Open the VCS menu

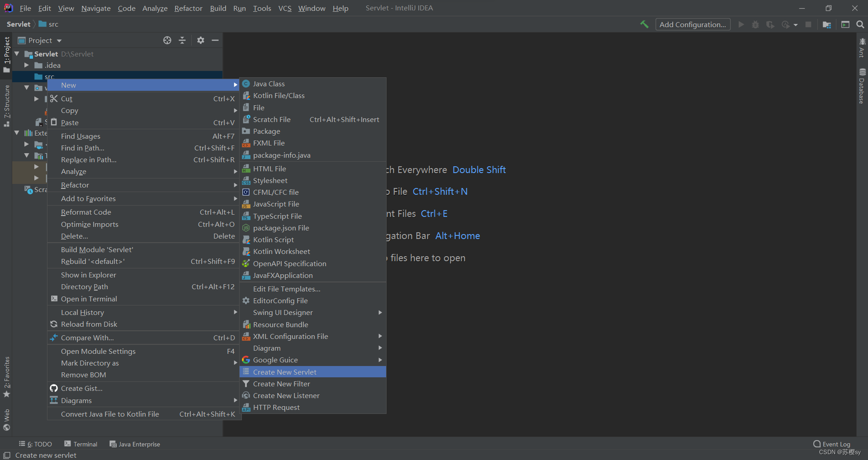pyautogui.click(x=285, y=8)
